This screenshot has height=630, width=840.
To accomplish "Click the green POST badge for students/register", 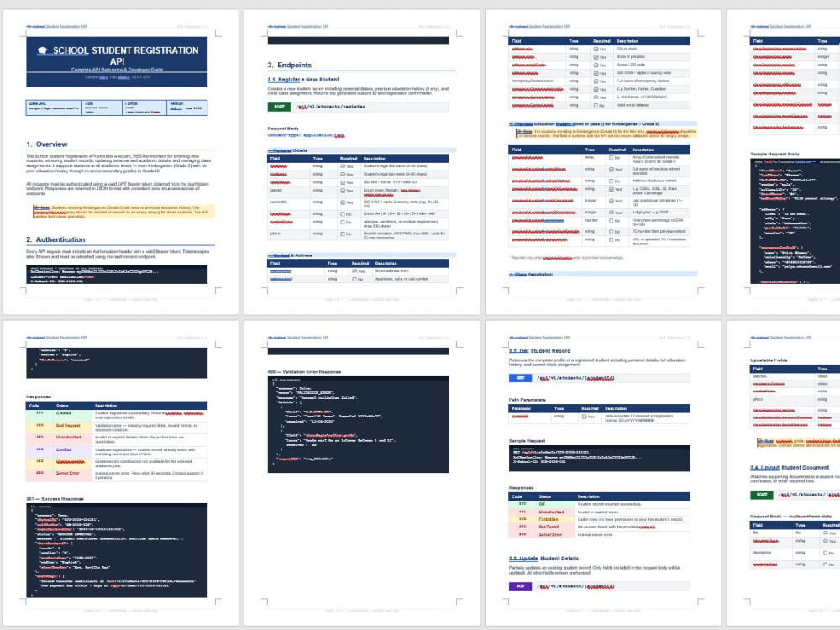I will coord(279,107).
